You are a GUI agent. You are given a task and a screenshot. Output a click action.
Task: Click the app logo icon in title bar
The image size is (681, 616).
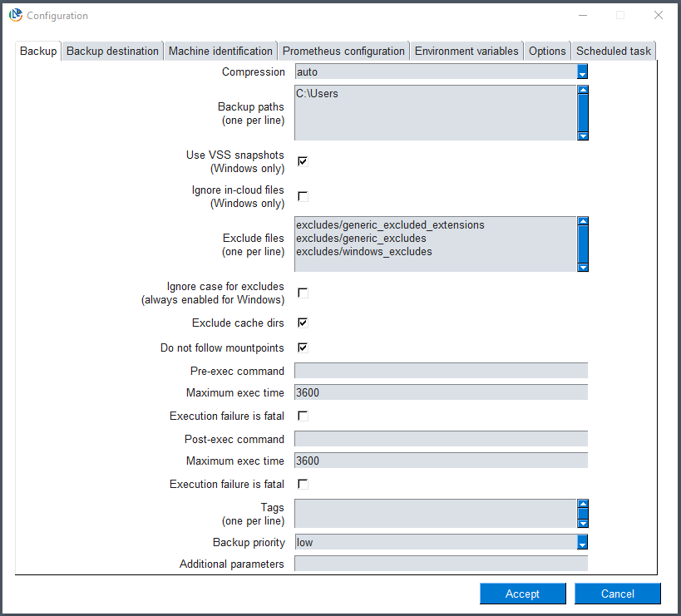click(16, 15)
